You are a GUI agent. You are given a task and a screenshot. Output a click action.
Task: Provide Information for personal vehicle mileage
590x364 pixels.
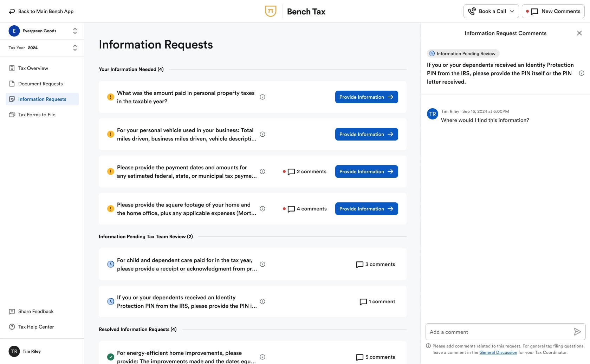click(367, 134)
